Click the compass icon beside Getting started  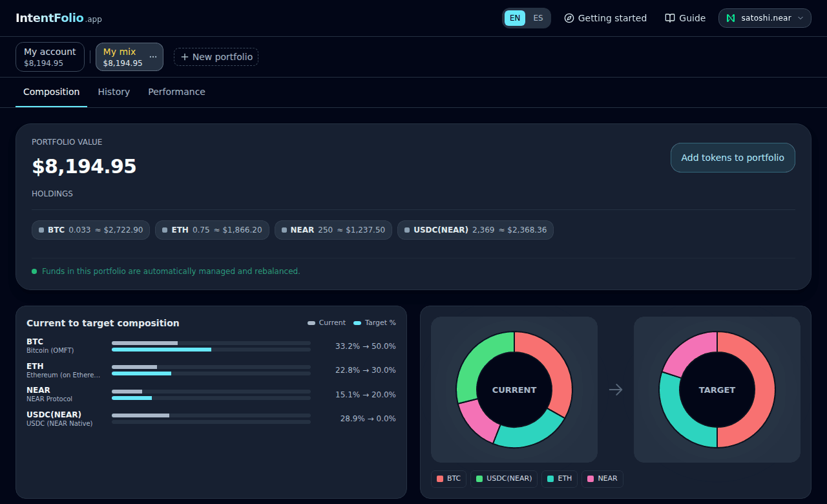click(569, 18)
